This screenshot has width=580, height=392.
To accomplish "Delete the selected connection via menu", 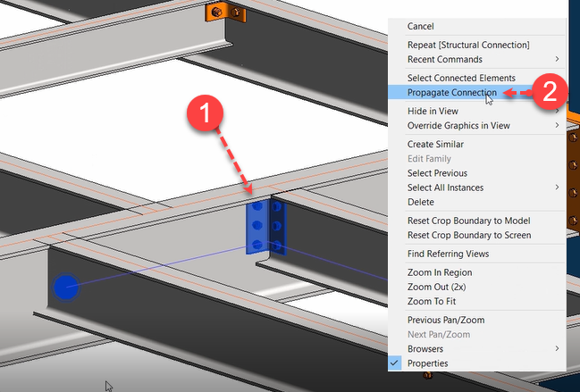I will point(420,202).
